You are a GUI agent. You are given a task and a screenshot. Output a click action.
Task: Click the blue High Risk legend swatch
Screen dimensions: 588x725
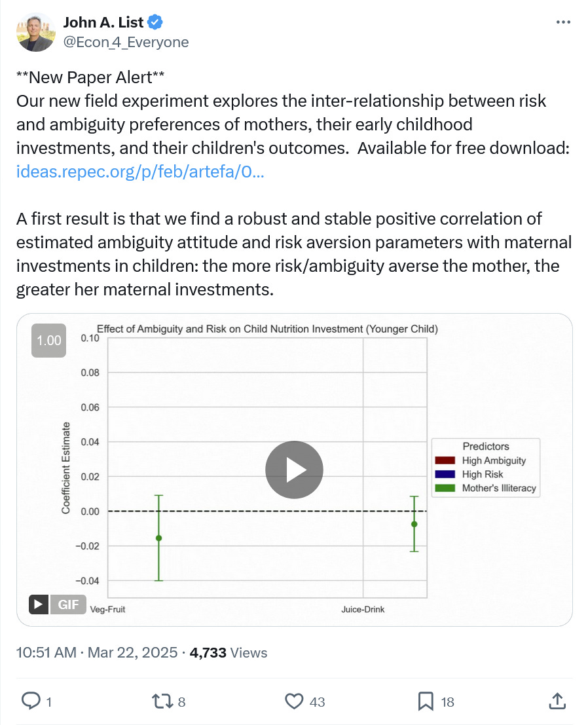(x=445, y=474)
